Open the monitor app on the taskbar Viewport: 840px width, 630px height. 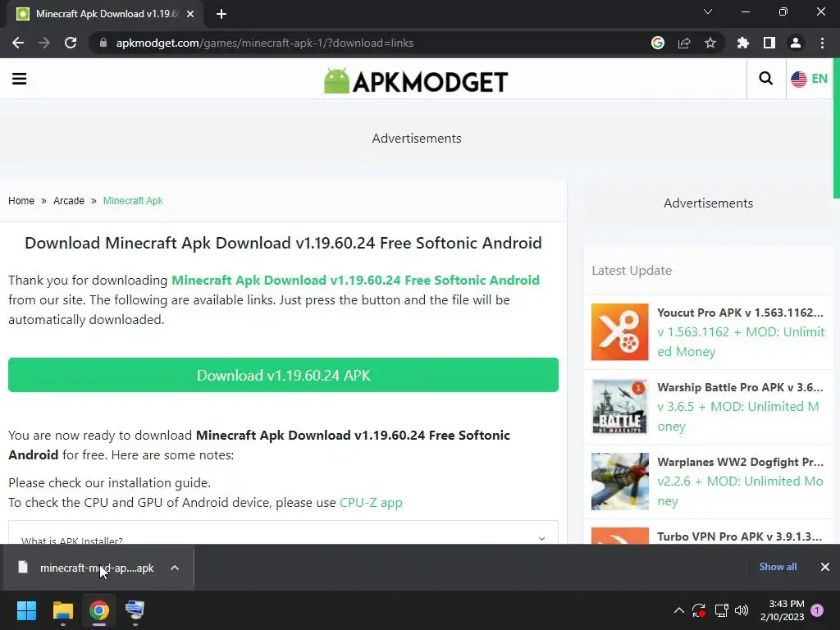click(135, 610)
